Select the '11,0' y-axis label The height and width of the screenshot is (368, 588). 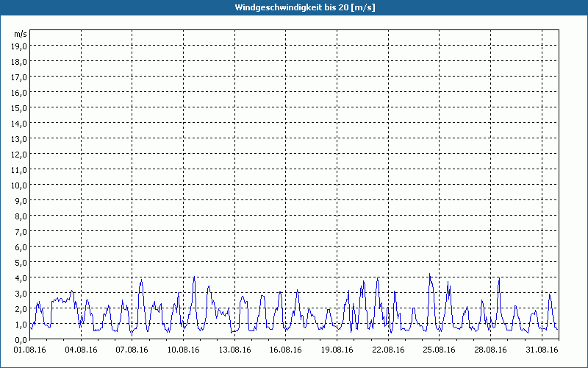19,170
